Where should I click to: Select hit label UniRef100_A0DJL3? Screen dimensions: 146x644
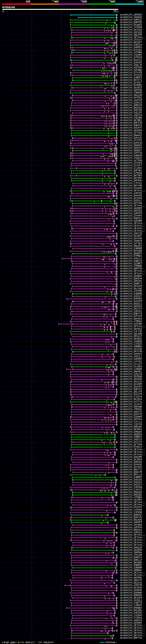point(131,259)
